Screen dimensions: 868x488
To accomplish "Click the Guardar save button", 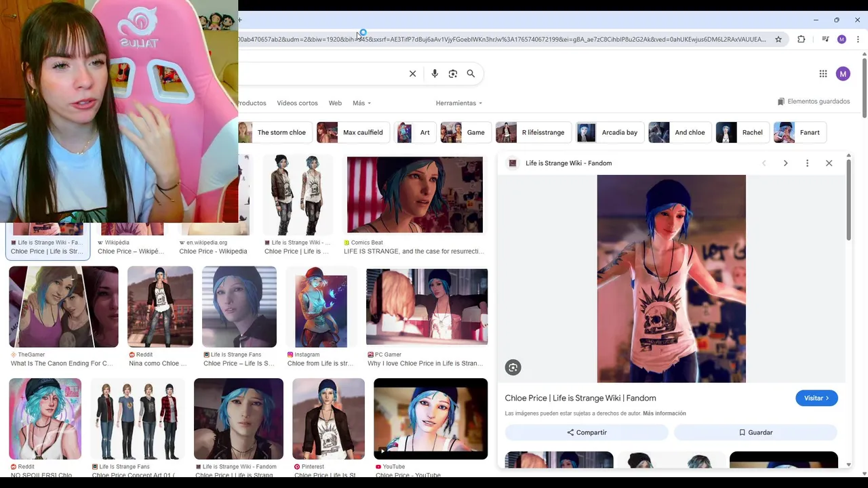I will click(755, 432).
